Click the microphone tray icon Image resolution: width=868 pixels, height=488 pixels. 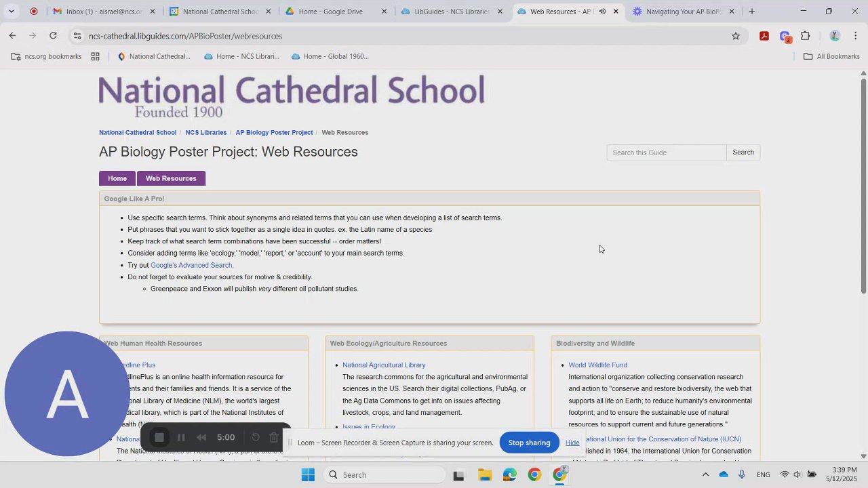tap(742, 474)
